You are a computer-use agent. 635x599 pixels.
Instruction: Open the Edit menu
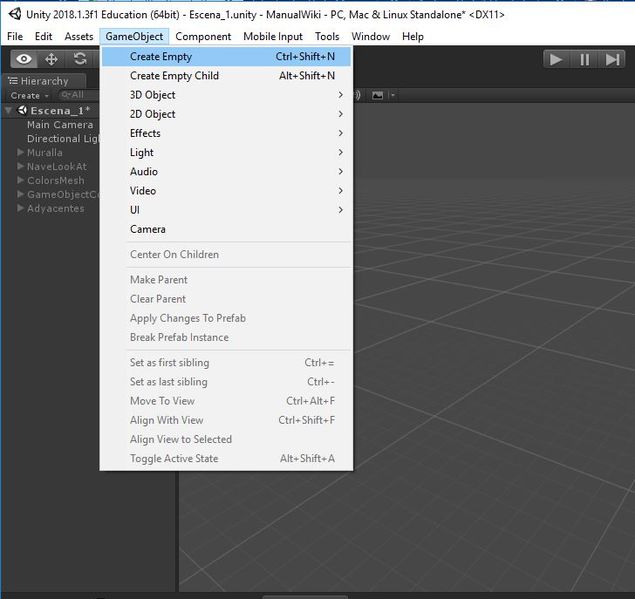pos(43,36)
